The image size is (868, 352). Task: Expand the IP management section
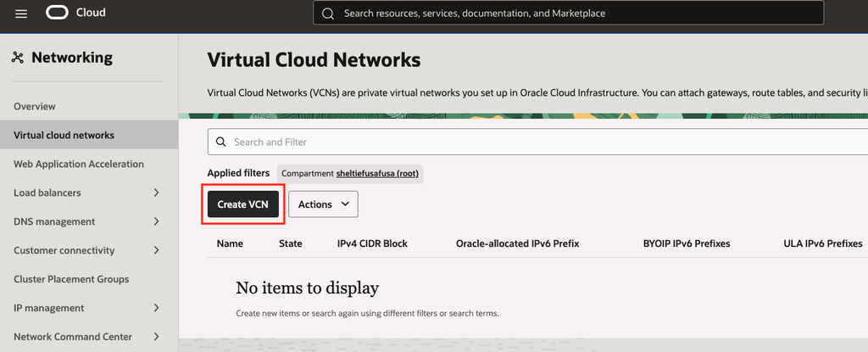click(156, 308)
